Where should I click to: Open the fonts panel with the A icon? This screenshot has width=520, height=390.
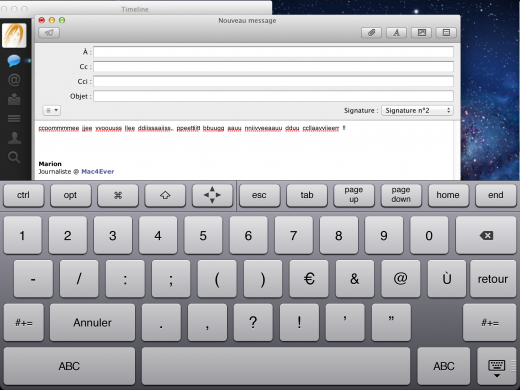[x=396, y=33]
